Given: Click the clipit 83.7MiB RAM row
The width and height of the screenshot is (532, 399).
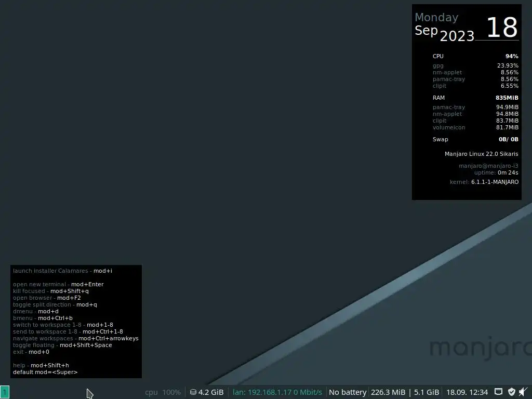Looking at the screenshot, I should click(475, 121).
